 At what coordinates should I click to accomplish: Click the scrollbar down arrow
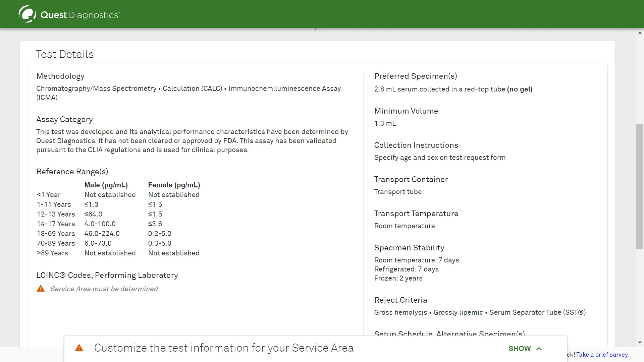pyautogui.click(x=640, y=343)
